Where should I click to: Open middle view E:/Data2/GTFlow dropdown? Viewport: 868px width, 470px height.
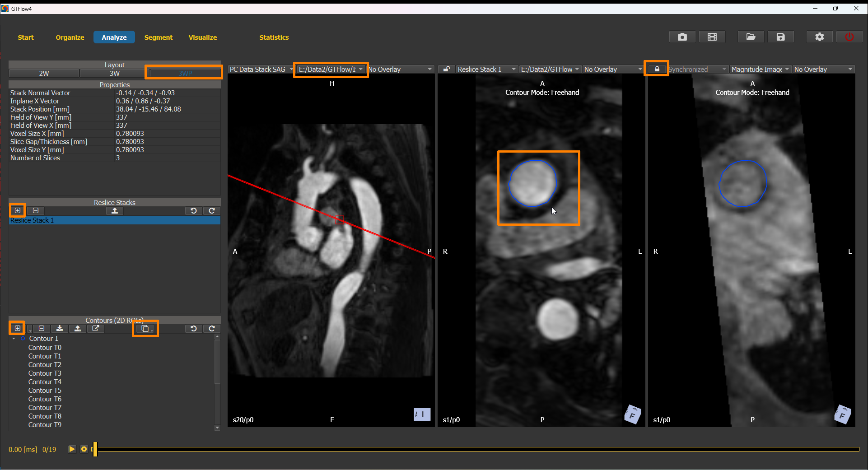coord(550,69)
